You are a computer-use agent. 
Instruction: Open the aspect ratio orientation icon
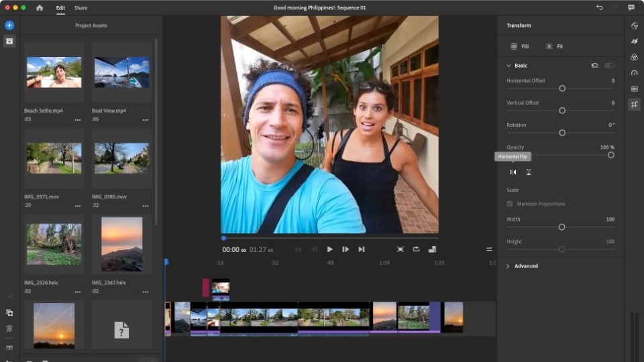tap(432, 249)
